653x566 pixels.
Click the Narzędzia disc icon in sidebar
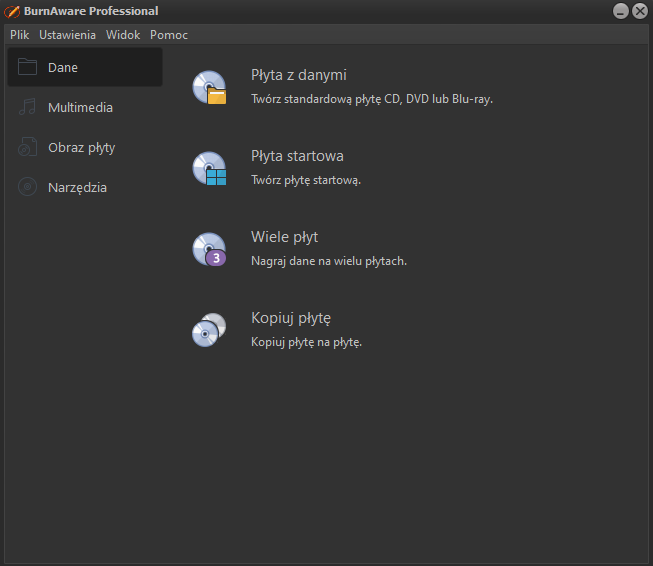point(27,187)
